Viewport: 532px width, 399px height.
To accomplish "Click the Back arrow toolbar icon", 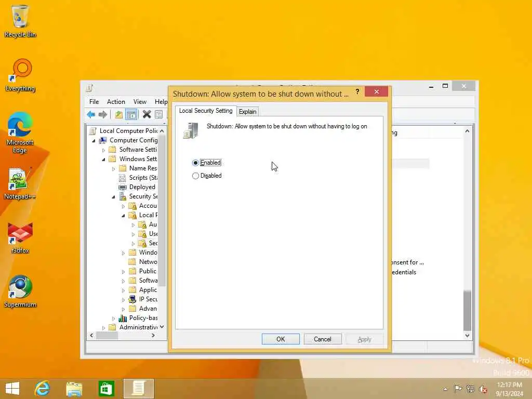I will pyautogui.click(x=91, y=115).
